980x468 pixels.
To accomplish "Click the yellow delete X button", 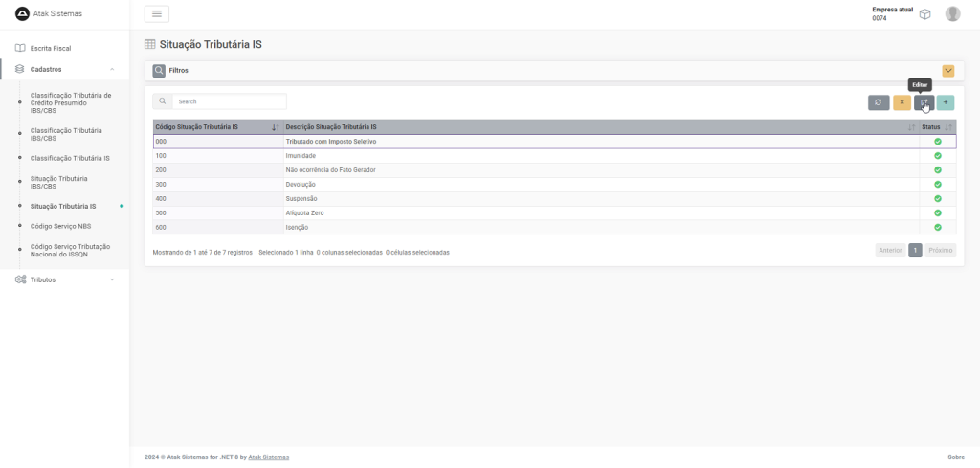I will (x=902, y=102).
